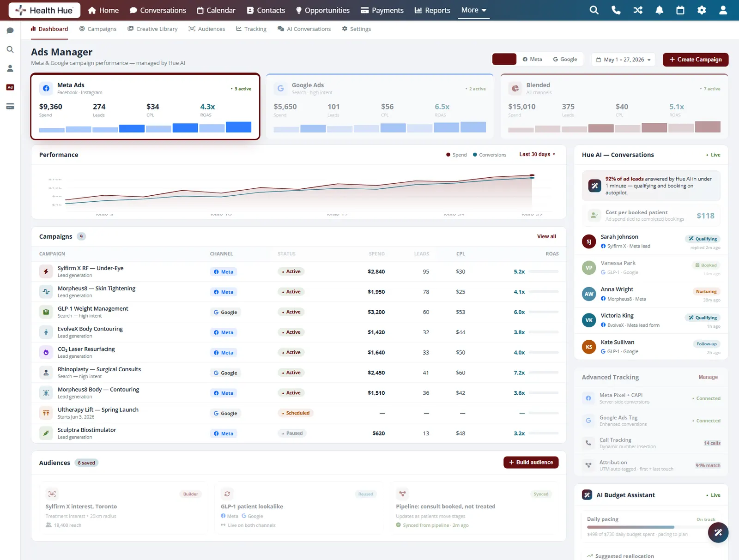This screenshot has height=560, width=739.
Task: Click Build audience button
Action: (x=531, y=462)
